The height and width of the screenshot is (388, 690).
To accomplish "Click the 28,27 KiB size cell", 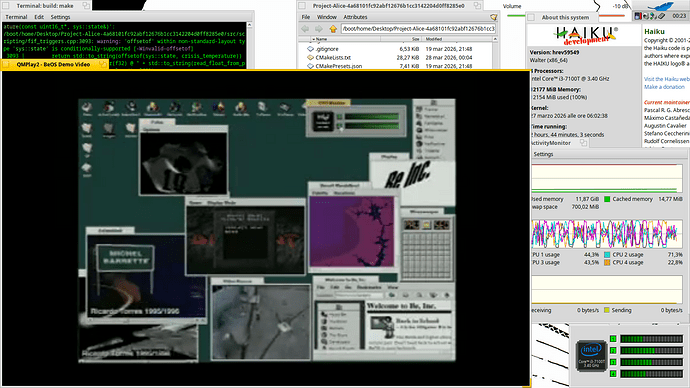I will point(408,58).
